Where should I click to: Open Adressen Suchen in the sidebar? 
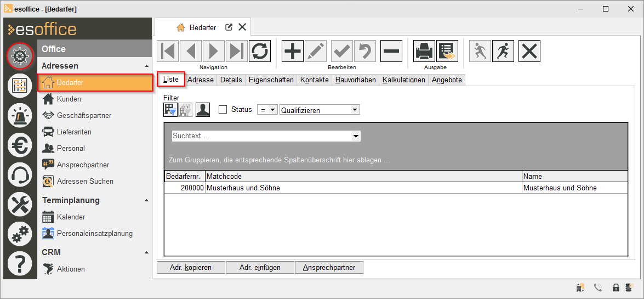pos(95,182)
